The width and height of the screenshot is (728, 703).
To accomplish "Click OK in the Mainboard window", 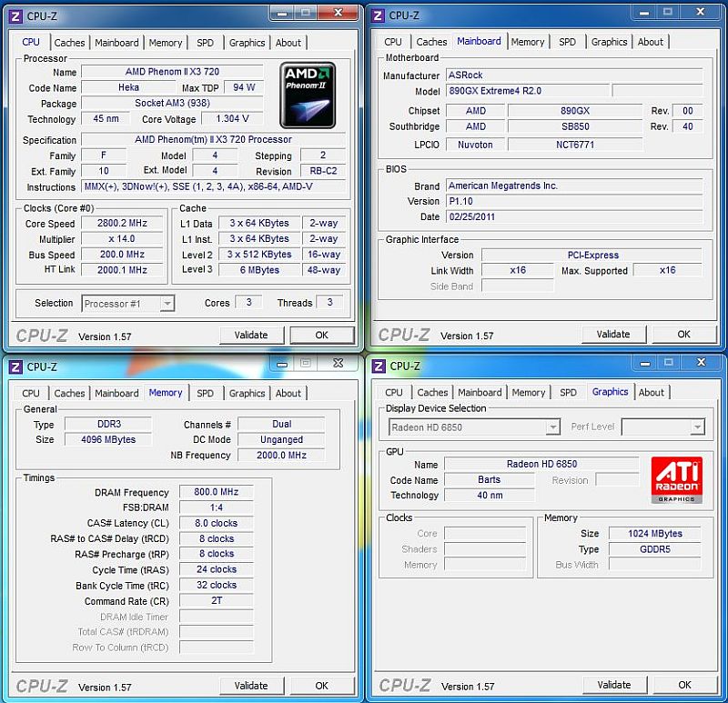I will (x=684, y=334).
